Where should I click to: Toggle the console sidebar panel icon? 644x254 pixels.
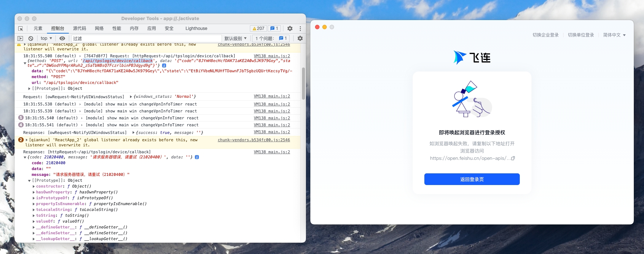point(20,38)
